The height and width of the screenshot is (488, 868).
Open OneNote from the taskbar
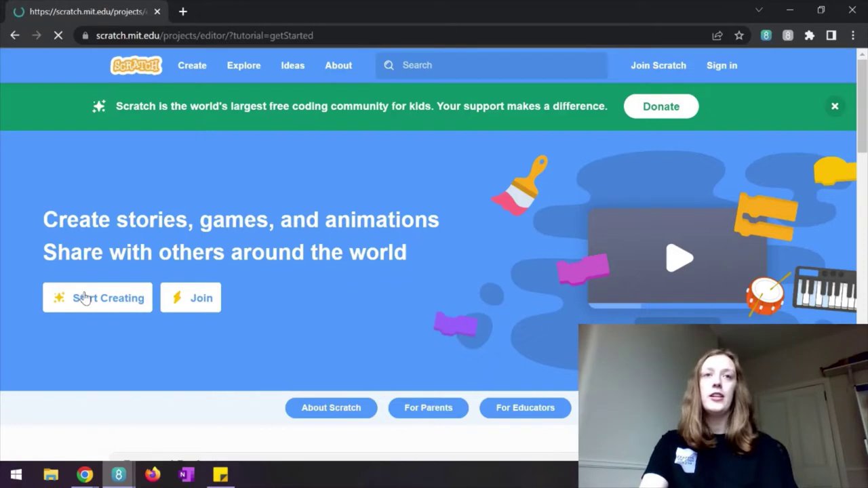(x=186, y=474)
